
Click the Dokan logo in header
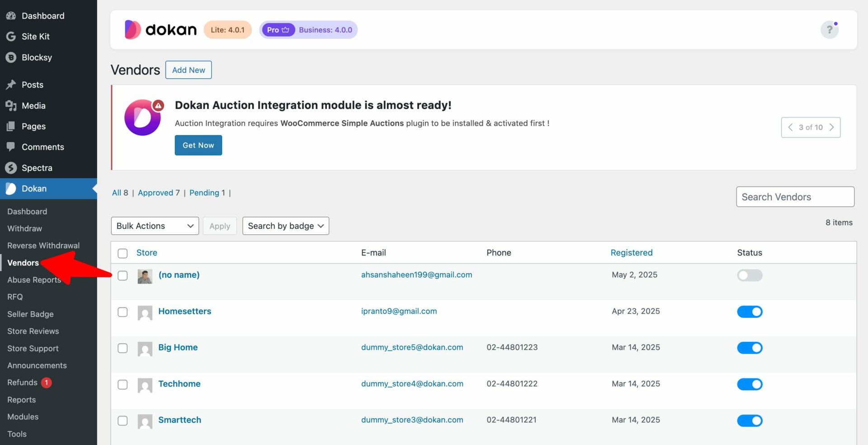[x=160, y=30]
